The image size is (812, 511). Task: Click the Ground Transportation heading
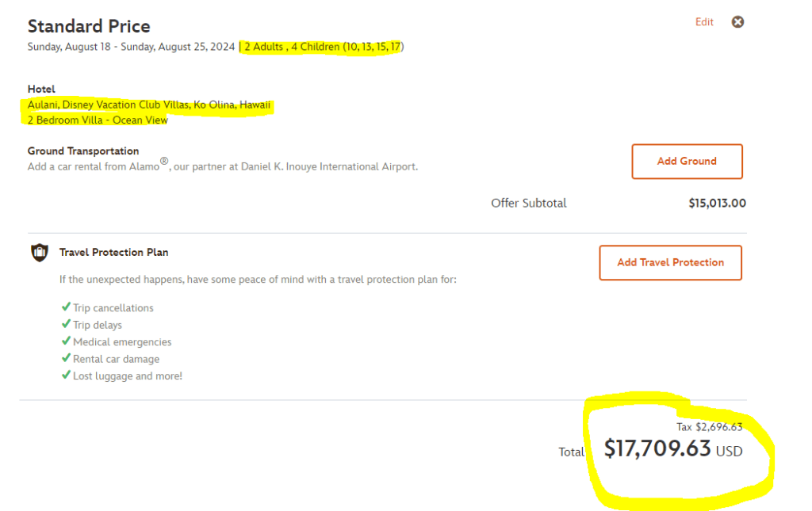pos(83,151)
